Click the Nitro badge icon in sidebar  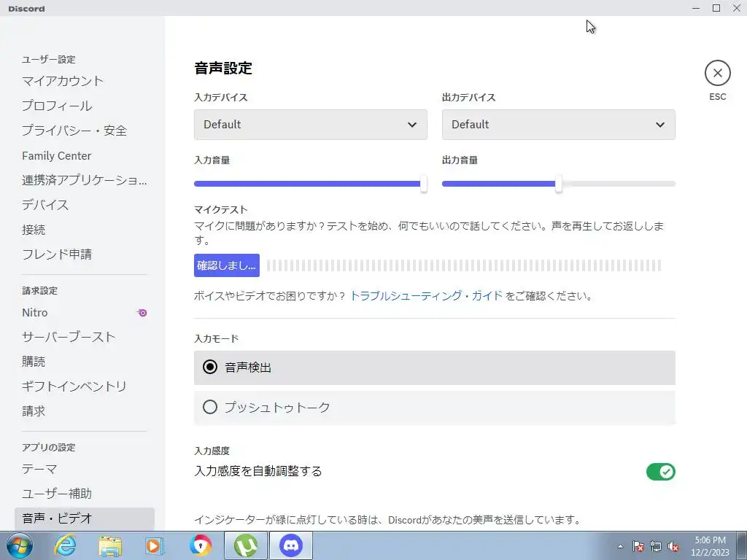pyautogui.click(x=142, y=313)
